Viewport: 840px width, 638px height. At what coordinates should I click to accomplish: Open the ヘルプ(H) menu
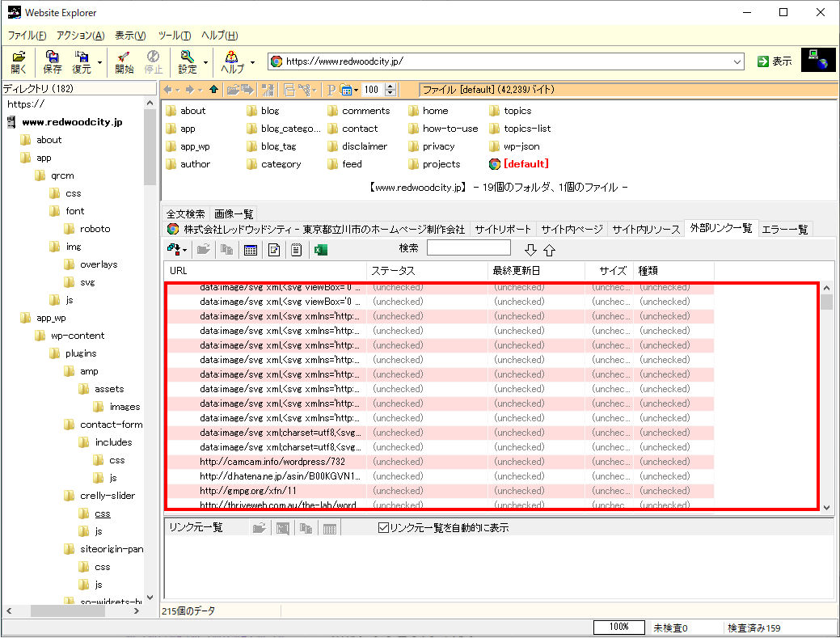click(x=220, y=36)
